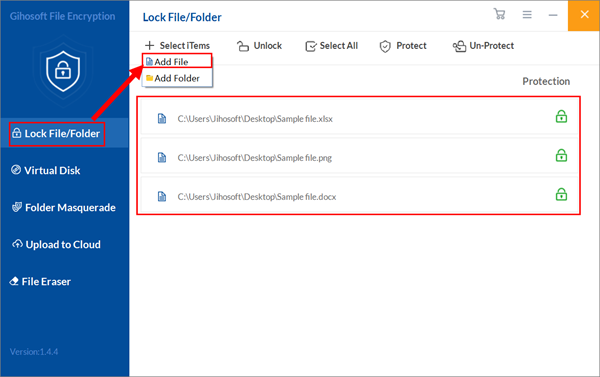Click the mask icon beside Folder Masquerade

(x=17, y=207)
